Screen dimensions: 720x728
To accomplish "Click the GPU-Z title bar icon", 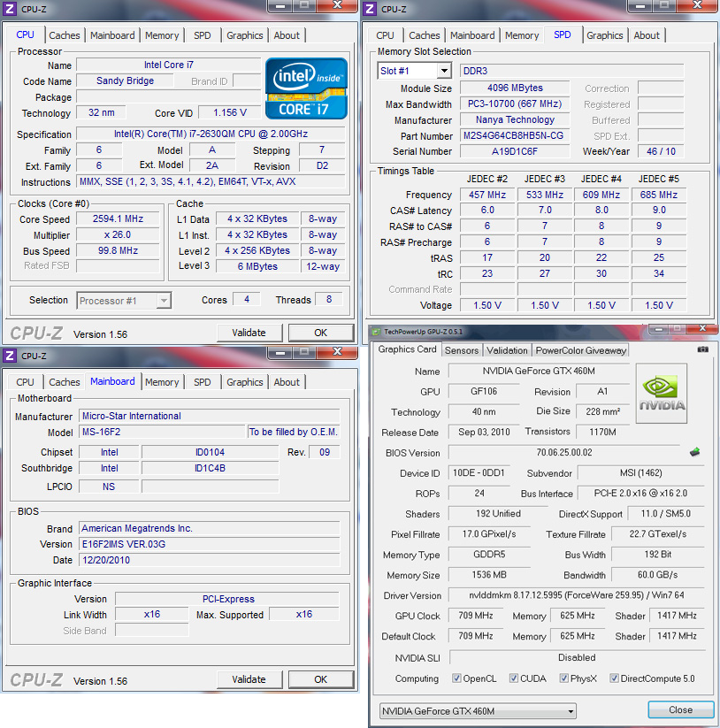I will click(376, 332).
